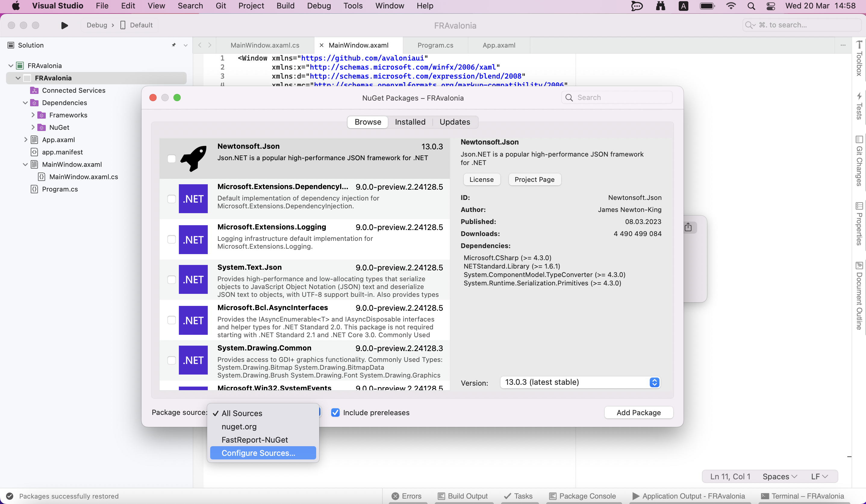Open the Newtonsoft.Json License link
Image resolution: width=866 pixels, height=504 pixels.
[481, 179]
